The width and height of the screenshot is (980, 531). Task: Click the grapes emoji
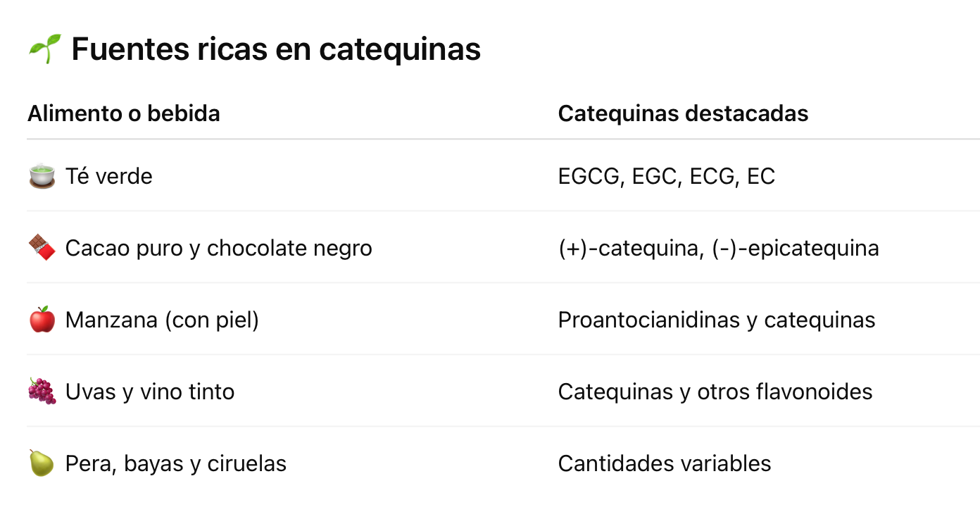point(42,392)
